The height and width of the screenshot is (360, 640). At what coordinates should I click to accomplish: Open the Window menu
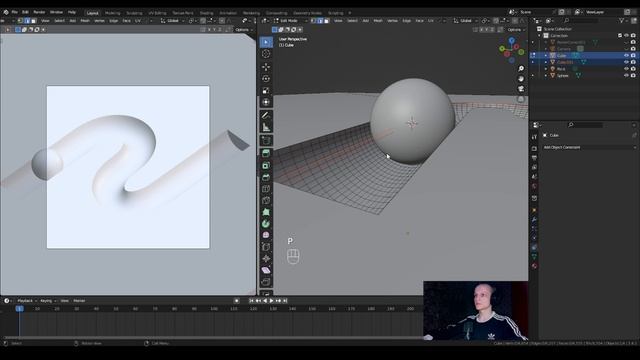point(56,12)
